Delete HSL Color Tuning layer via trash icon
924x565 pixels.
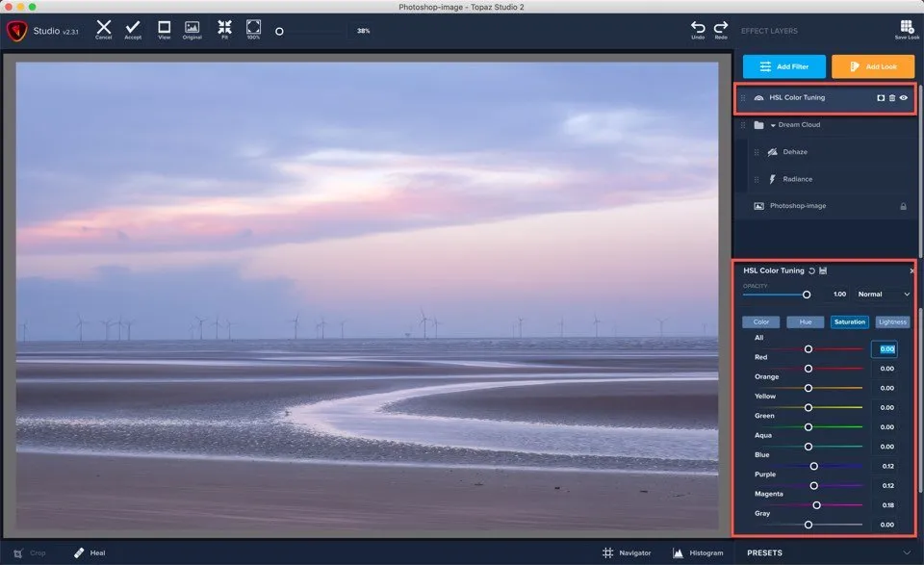[x=892, y=98]
